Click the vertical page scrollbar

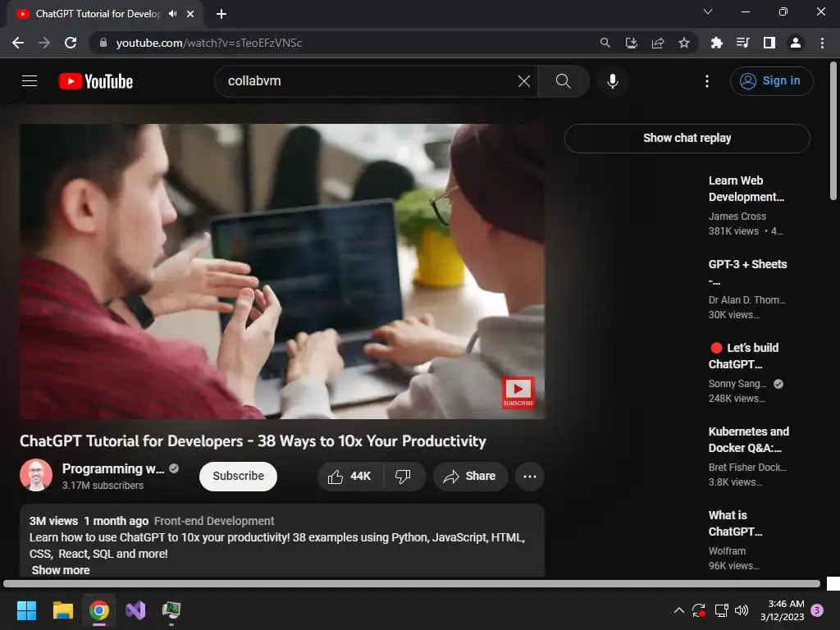point(833,130)
